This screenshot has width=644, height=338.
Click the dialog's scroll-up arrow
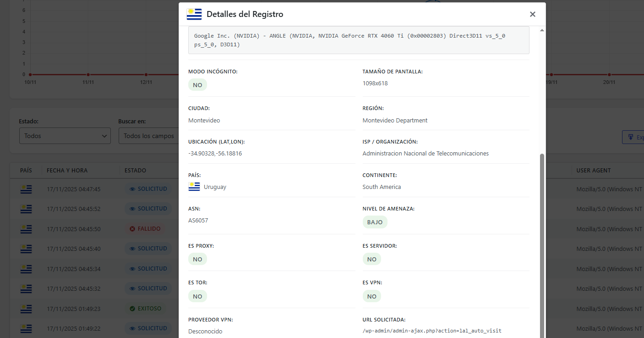click(x=542, y=30)
